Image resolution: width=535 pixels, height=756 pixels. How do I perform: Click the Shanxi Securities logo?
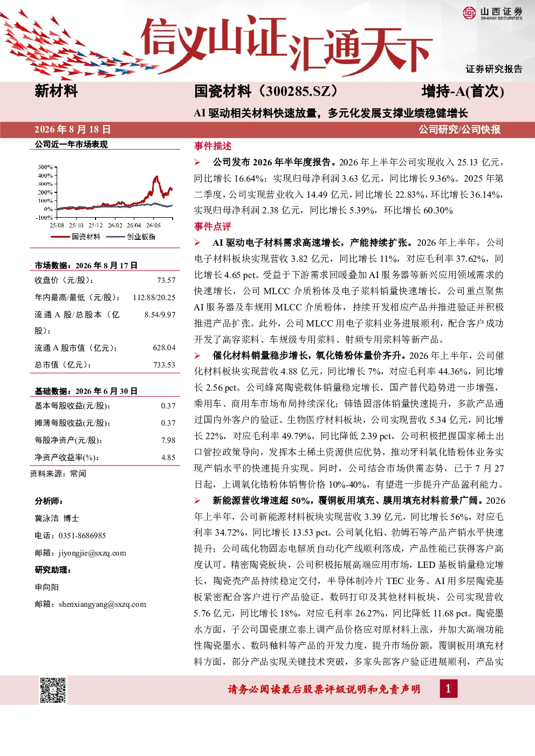point(492,13)
